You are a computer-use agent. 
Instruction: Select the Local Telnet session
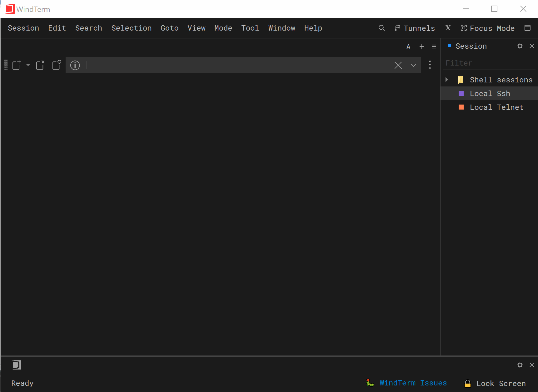(x=489, y=107)
